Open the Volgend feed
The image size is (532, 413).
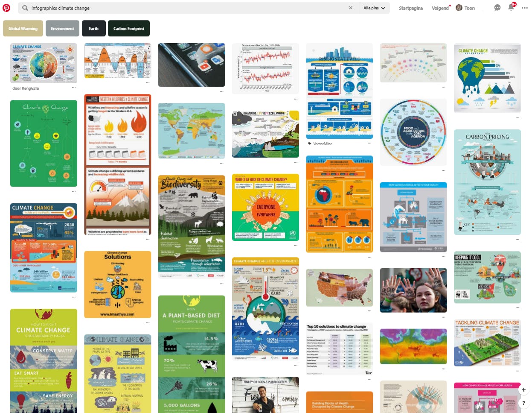tap(439, 8)
